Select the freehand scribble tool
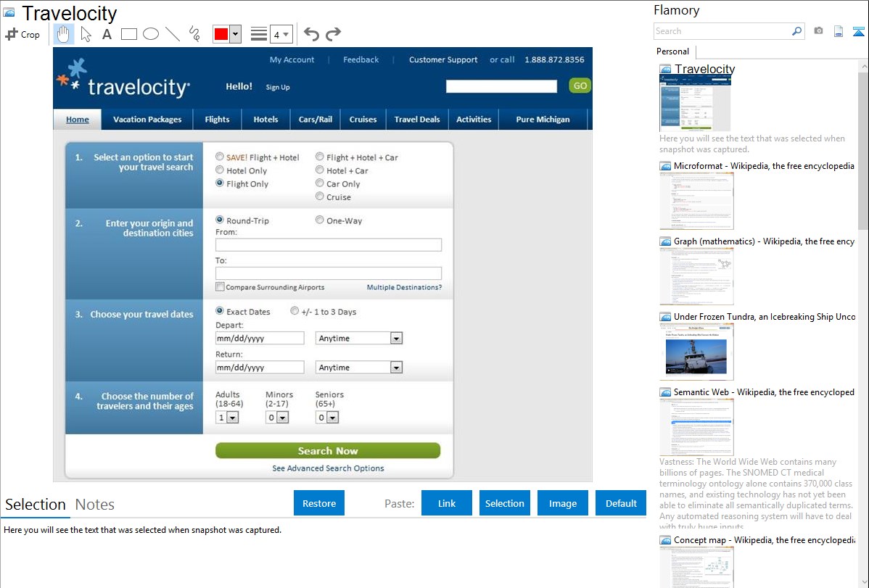This screenshot has height=588, width=869. click(194, 34)
